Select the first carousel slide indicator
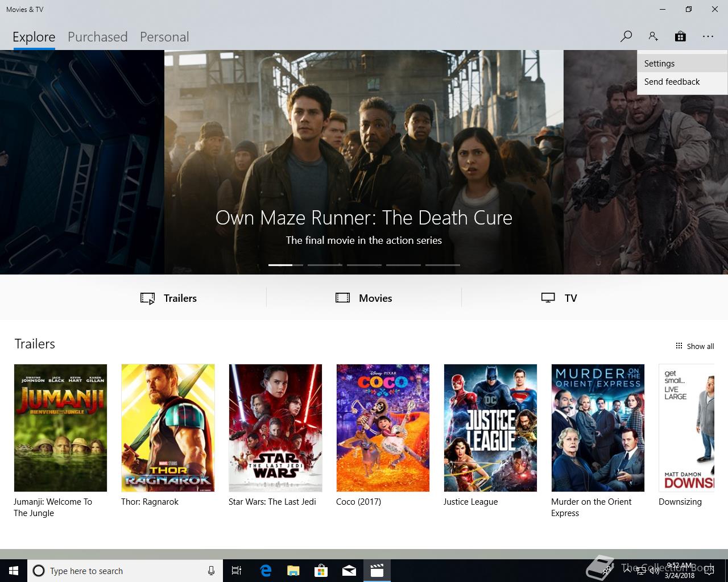The image size is (728, 582). point(286,265)
